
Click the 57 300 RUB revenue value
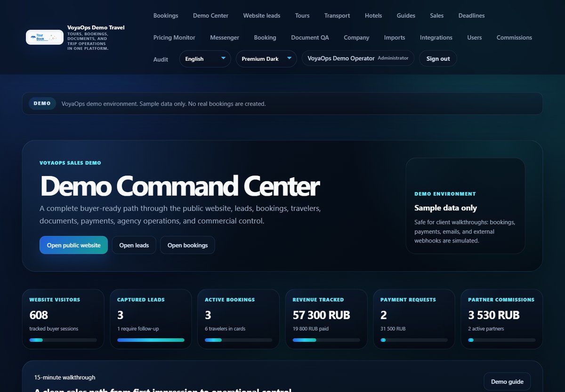(322, 315)
